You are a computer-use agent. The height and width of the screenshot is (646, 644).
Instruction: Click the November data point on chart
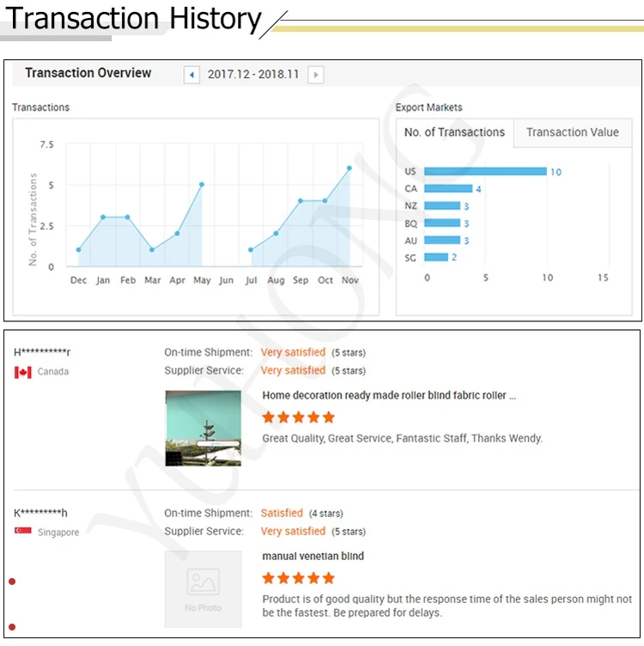click(x=349, y=168)
